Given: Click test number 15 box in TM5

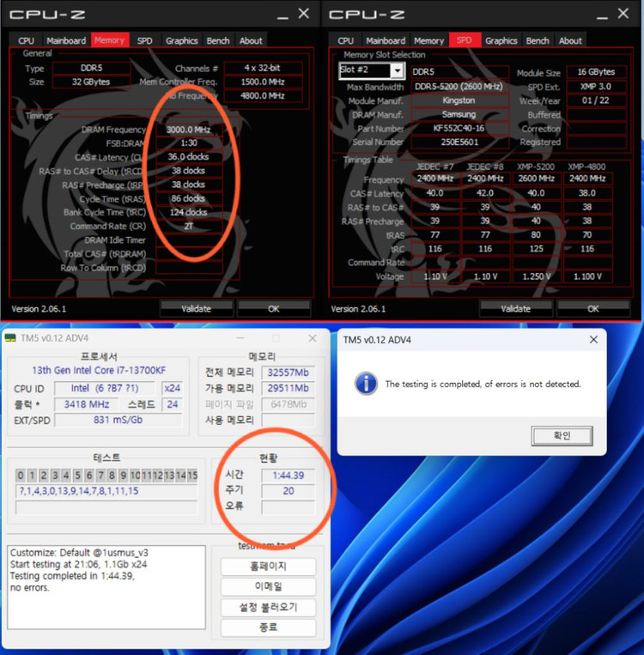Looking at the screenshot, I should [x=192, y=475].
